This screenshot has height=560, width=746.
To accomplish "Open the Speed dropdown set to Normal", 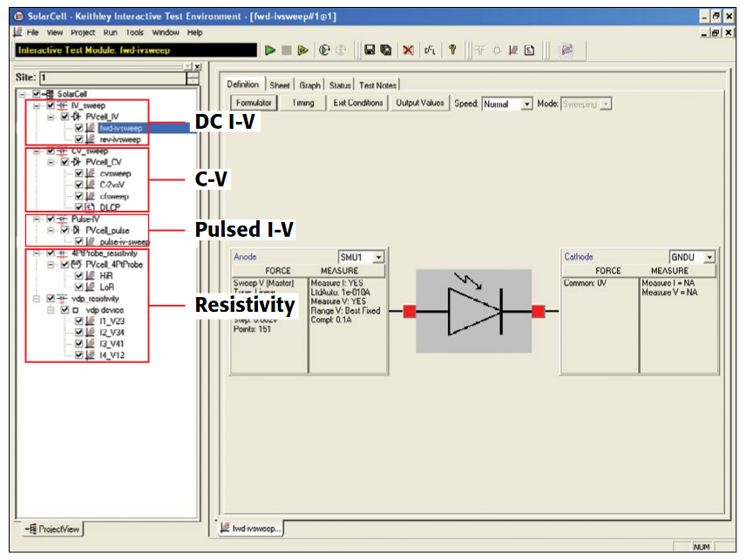I will tap(526, 104).
